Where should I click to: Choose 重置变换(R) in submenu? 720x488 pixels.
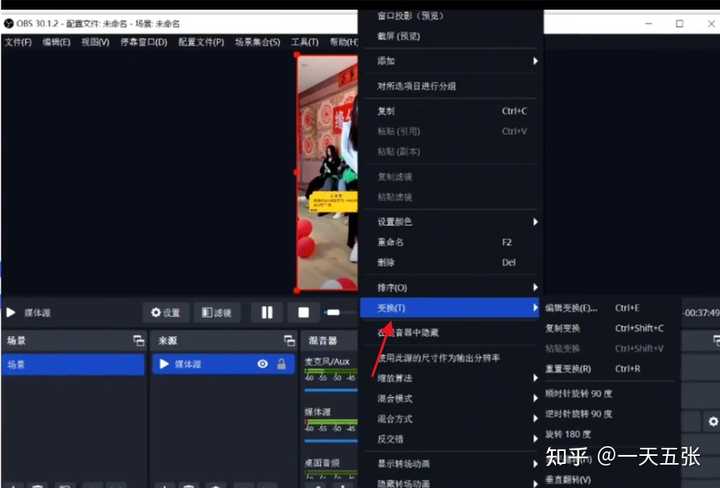click(609, 368)
